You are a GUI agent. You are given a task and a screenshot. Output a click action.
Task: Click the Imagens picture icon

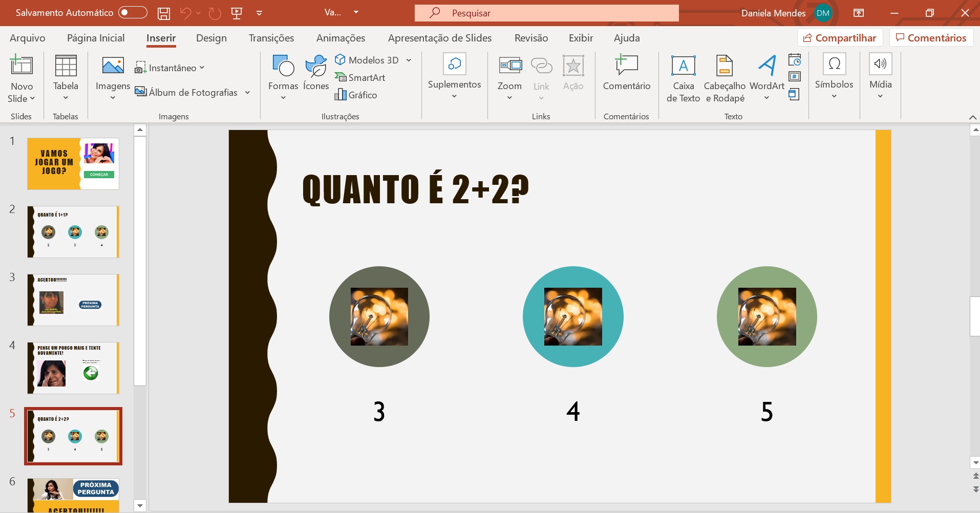point(113,66)
